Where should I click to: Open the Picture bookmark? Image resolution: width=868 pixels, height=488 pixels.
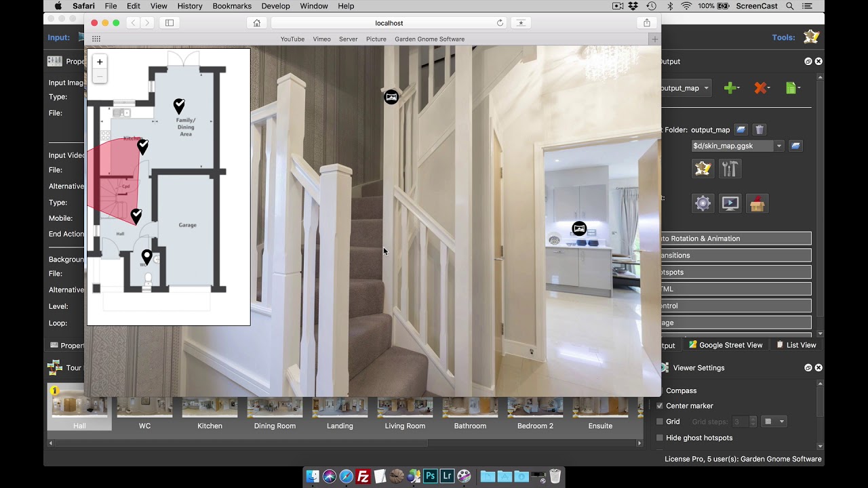click(376, 39)
